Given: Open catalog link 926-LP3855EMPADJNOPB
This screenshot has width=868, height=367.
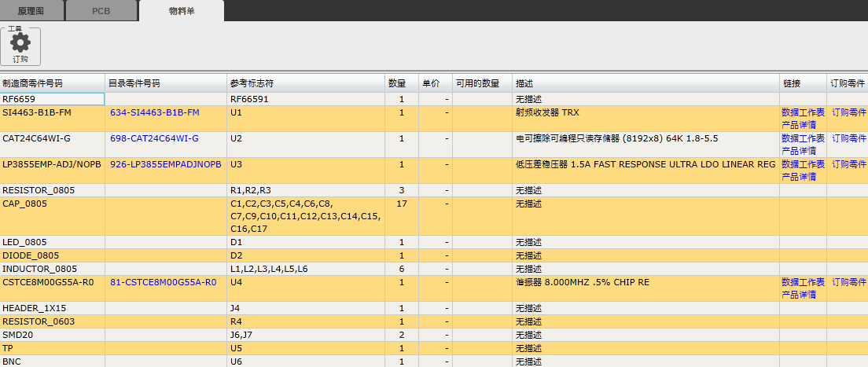Looking at the screenshot, I should 166,164.
